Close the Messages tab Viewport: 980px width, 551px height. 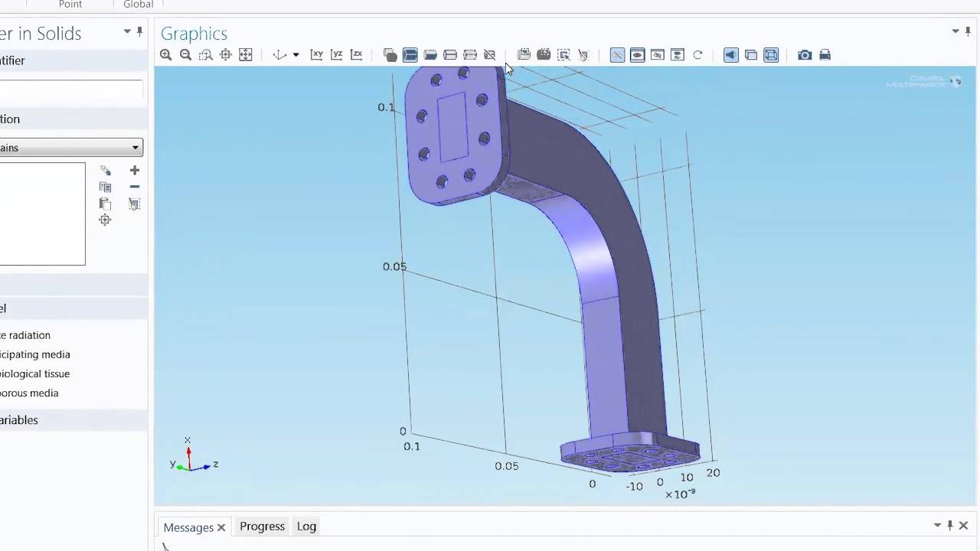221,527
